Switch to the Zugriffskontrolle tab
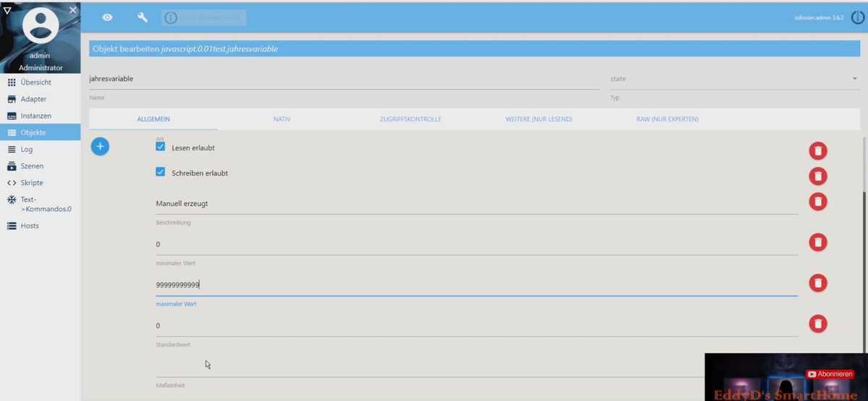 point(410,119)
